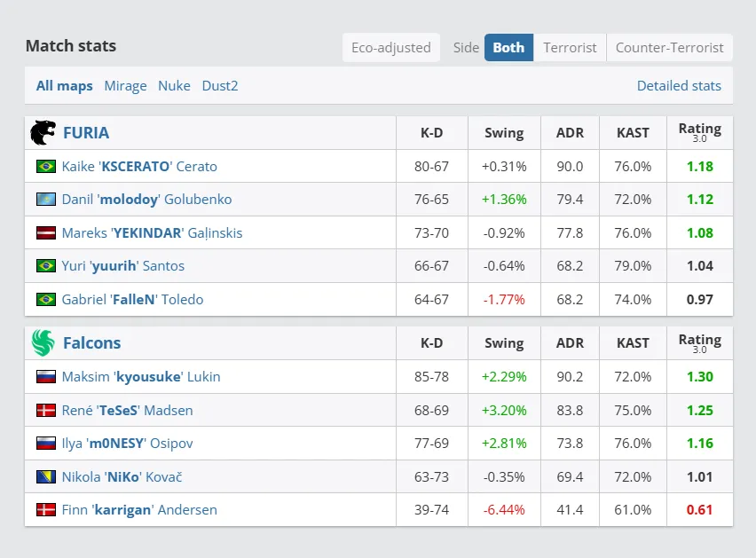Click karrigan's -6.44% swing value
756x558 pixels.
tap(504, 509)
